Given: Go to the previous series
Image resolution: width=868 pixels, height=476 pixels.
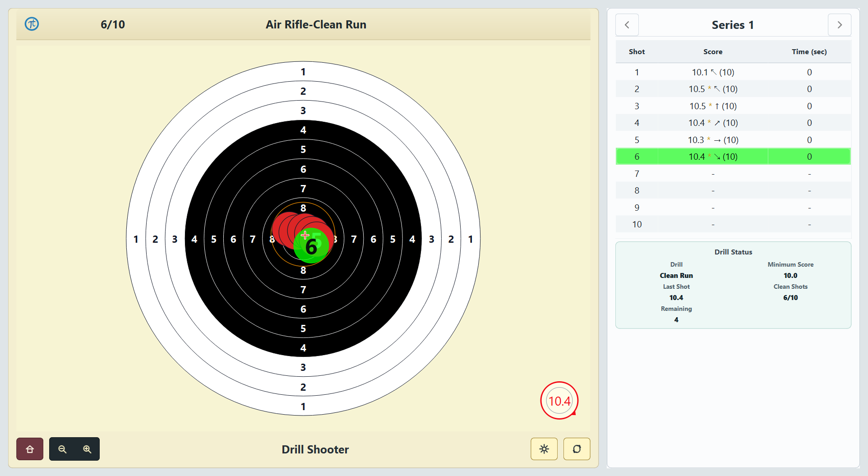Looking at the screenshot, I should (x=627, y=25).
